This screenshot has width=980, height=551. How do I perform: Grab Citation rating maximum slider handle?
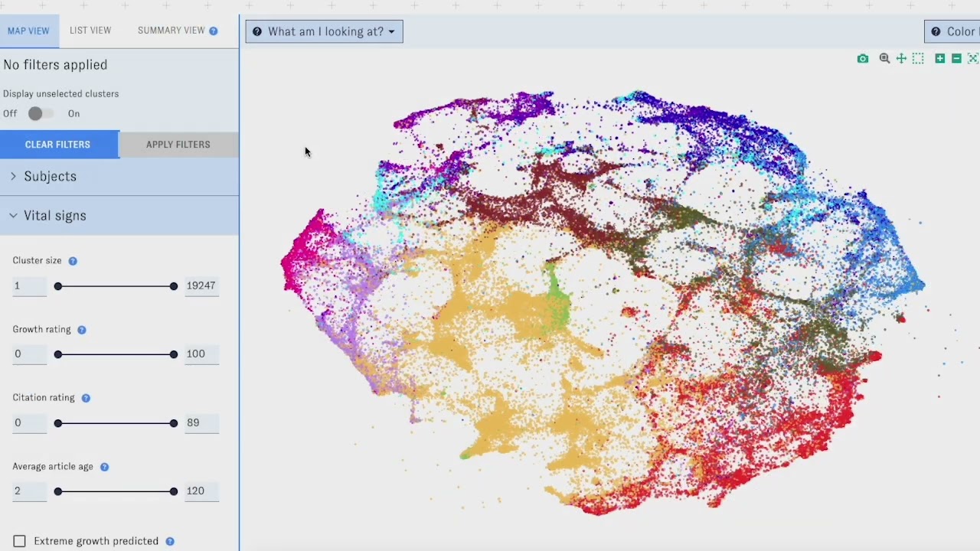[x=174, y=423]
